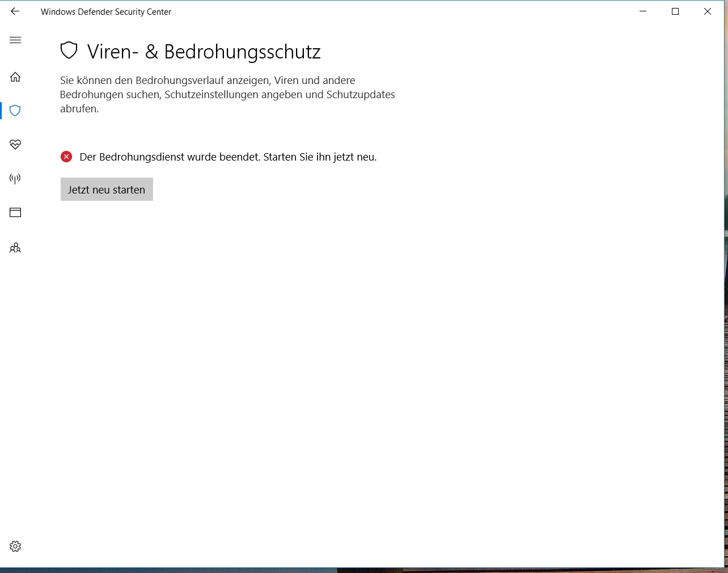This screenshot has height=573, width=728.
Task: Minimize the Windows Defender Security Center window
Action: click(x=643, y=11)
